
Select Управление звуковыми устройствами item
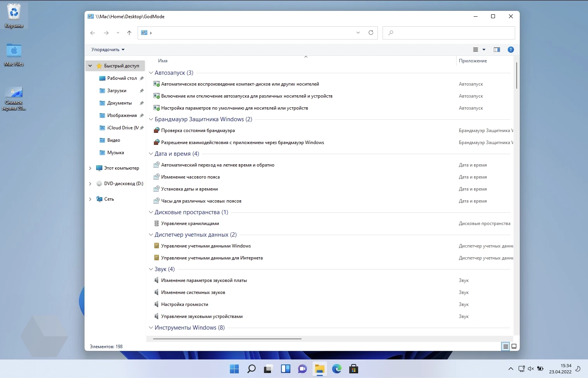(202, 316)
